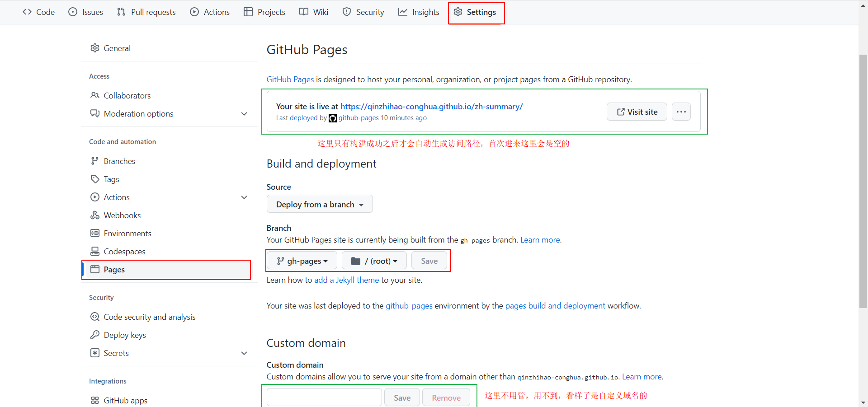Remove the custom domain
The height and width of the screenshot is (407, 868).
pyautogui.click(x=446, y=398)
